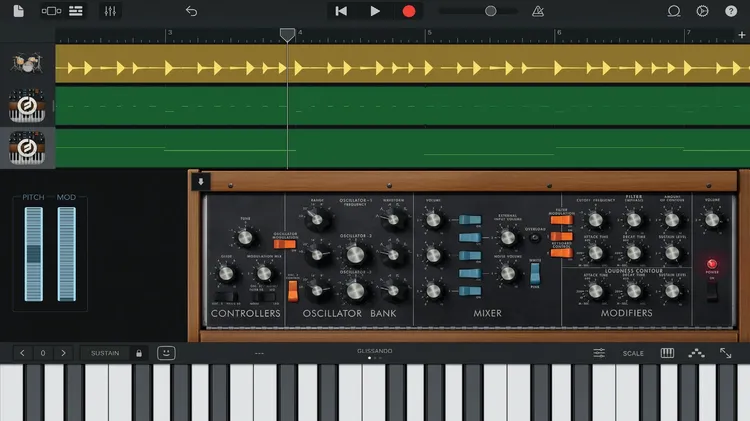The width and height of the screenshot is (750, 421).
Task: Open My Songs document browser icon
Action: click(19, 11)
